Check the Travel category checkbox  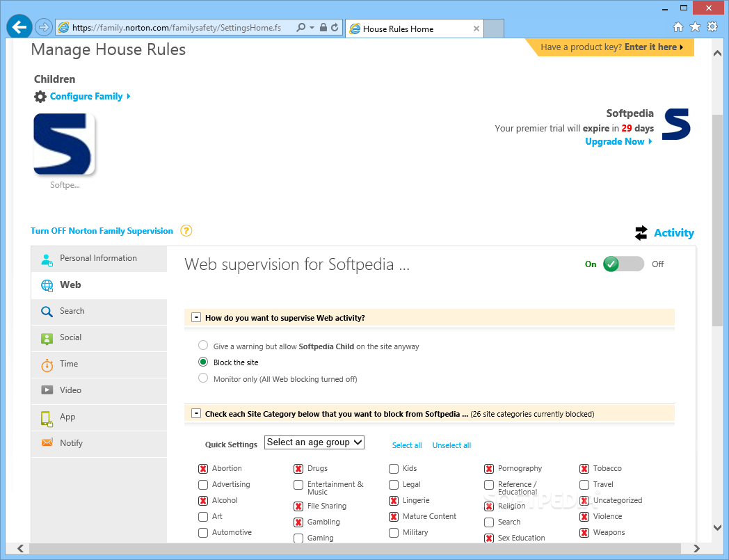(x=584, y=485)
